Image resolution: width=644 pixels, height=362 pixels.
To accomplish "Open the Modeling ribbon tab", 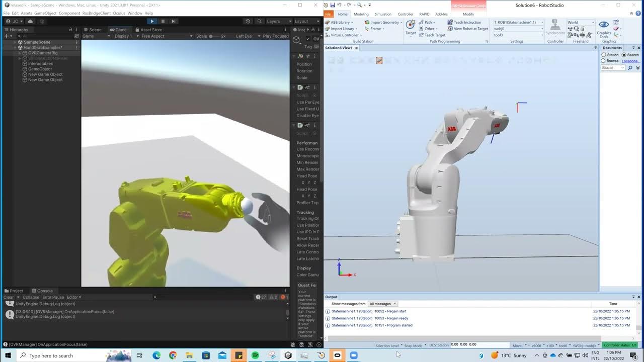I will click(x=361, y=14).
